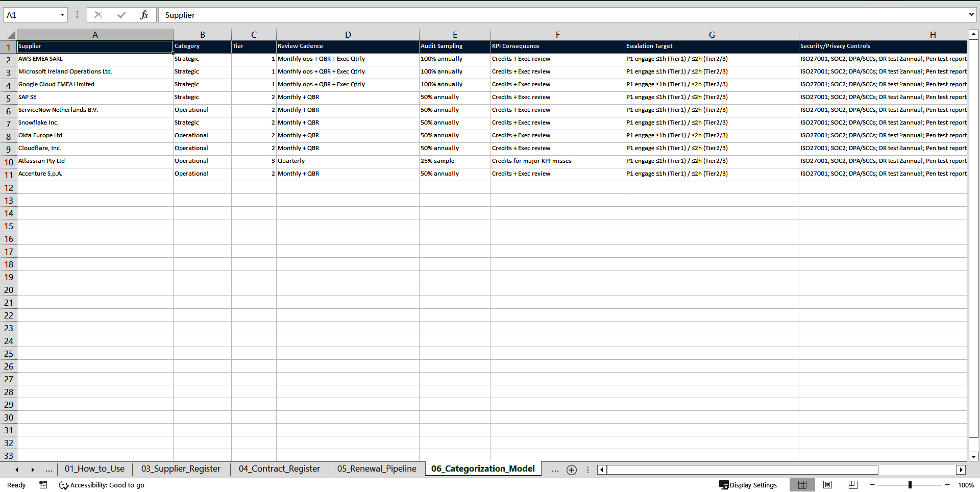Open the 03_Supplier_Register sheet tab
Viewport: 980px width, 492px height.
(x=181, y=469)
